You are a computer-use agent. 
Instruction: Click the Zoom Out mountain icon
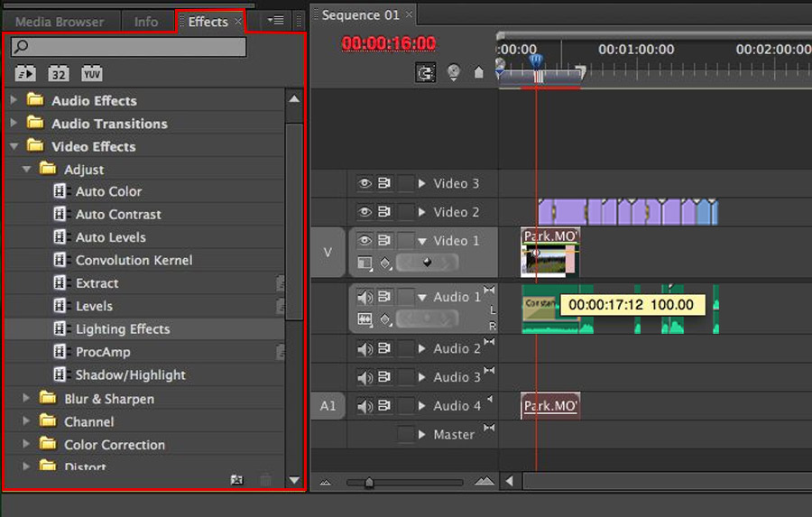(325, 483)
